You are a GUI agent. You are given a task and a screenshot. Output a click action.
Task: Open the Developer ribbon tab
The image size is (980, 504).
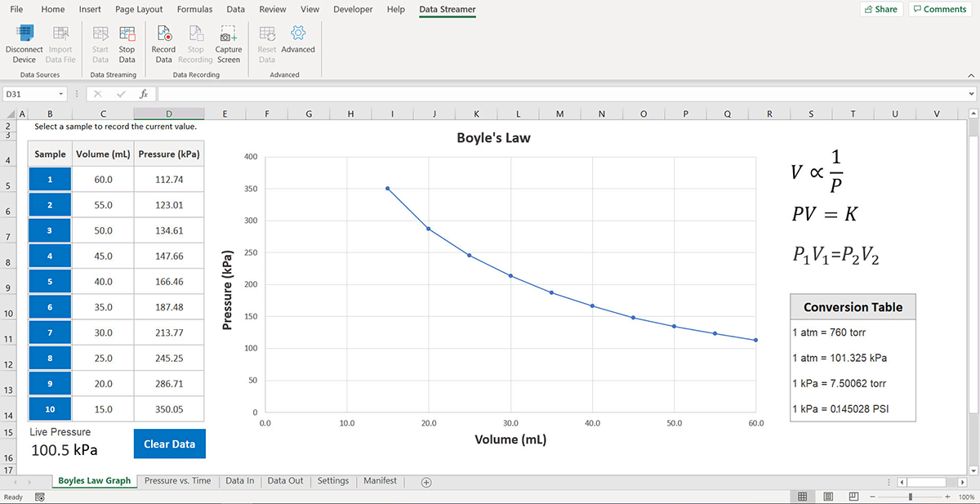[353, 10]
